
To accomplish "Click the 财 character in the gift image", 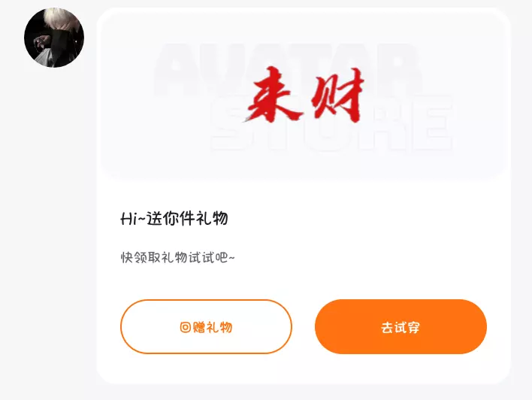I will click(x=337, y=94).
